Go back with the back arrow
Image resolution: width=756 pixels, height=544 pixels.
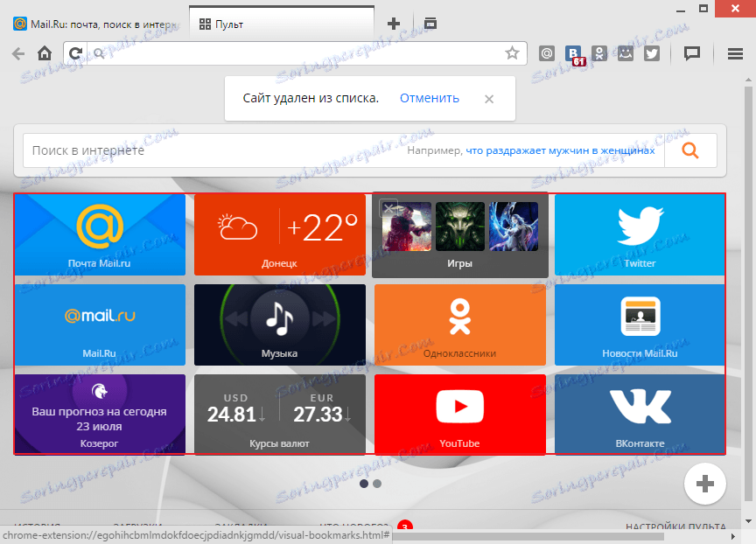pos(18,53)
